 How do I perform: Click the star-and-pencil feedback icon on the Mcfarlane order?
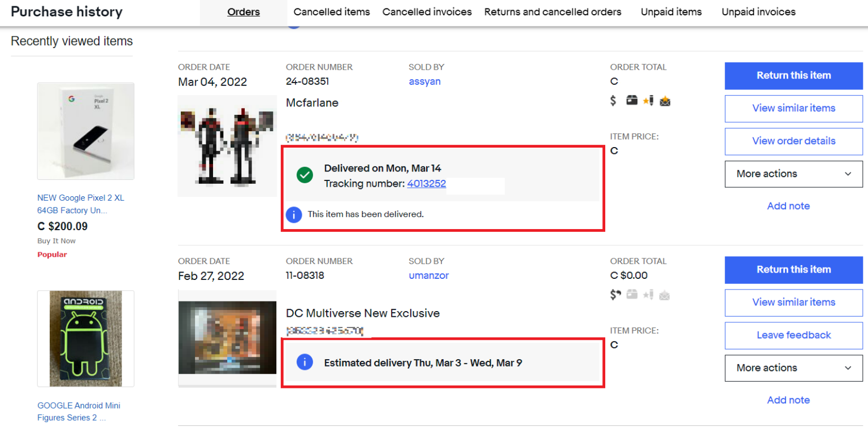click(x=649, y=101)
